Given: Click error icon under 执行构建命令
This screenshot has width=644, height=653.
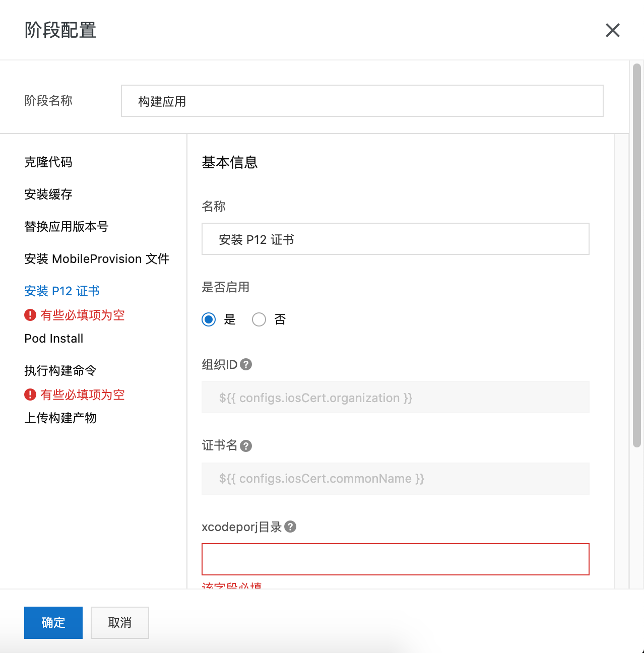Looking at the screenshot, I should [x=30, y=395].
